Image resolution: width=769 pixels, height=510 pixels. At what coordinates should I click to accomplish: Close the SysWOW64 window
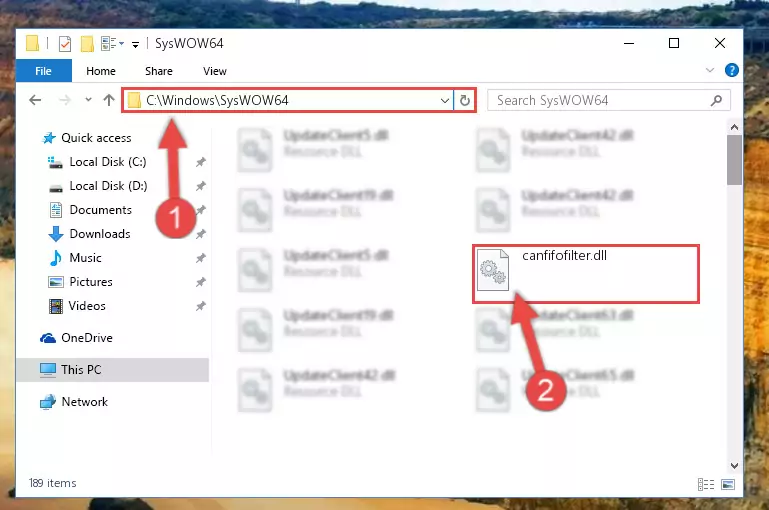pos(720,44)
